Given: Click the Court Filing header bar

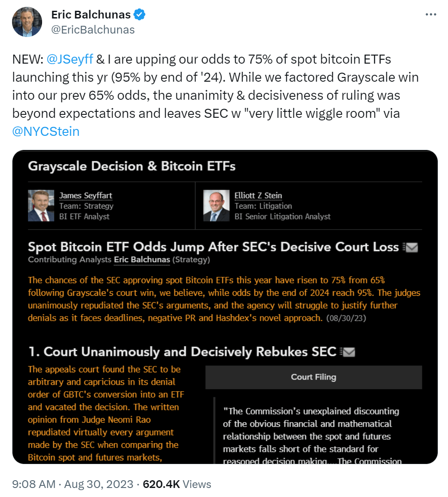Looking at the screenshot, I should [314, 377].
